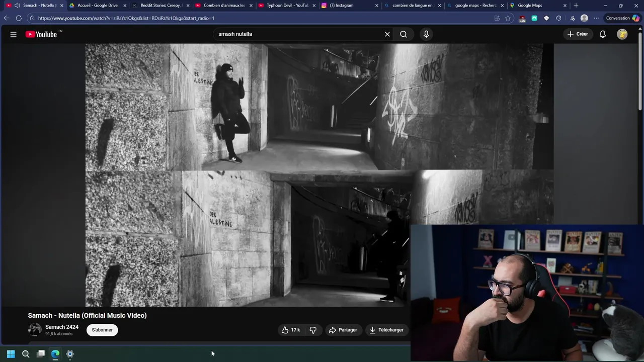Open Windows taskbar search
The image size is (644, 362).
(26, 354)
